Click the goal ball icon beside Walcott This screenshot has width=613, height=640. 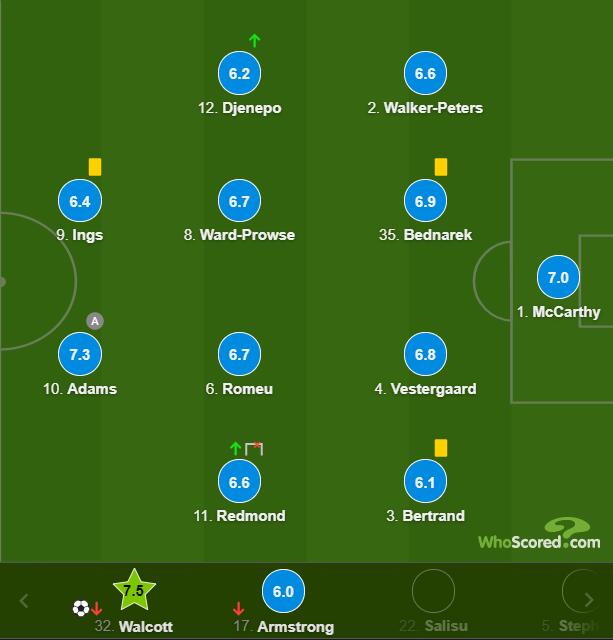click(81, 608)
